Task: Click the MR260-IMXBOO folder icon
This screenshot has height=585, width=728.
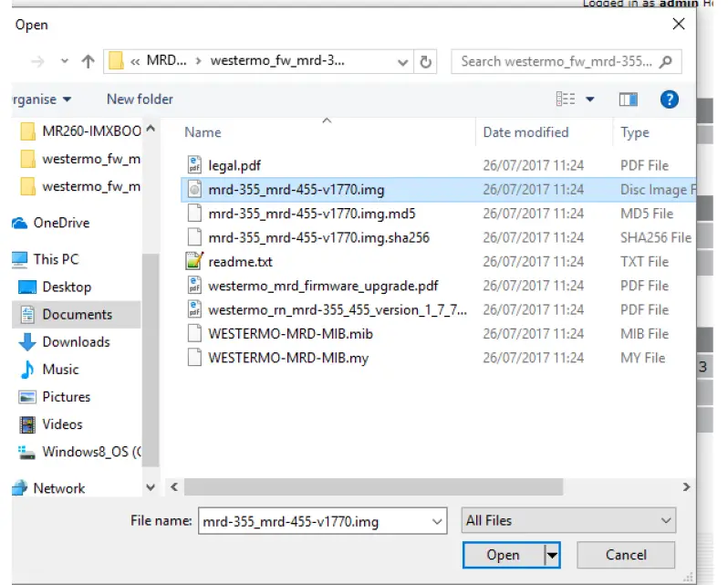Action: (28, 131)
